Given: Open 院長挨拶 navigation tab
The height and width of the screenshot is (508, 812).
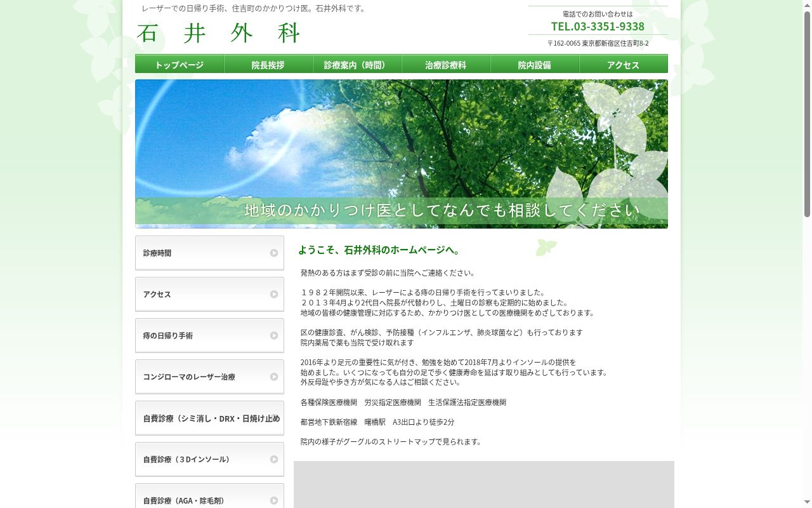Looking at the screenshot, I should point(268,64).
